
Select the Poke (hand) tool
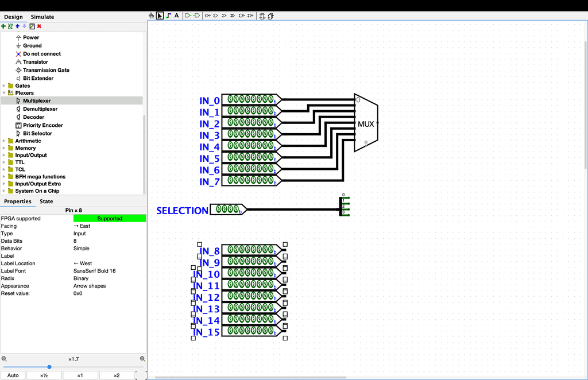click(152, 15)
